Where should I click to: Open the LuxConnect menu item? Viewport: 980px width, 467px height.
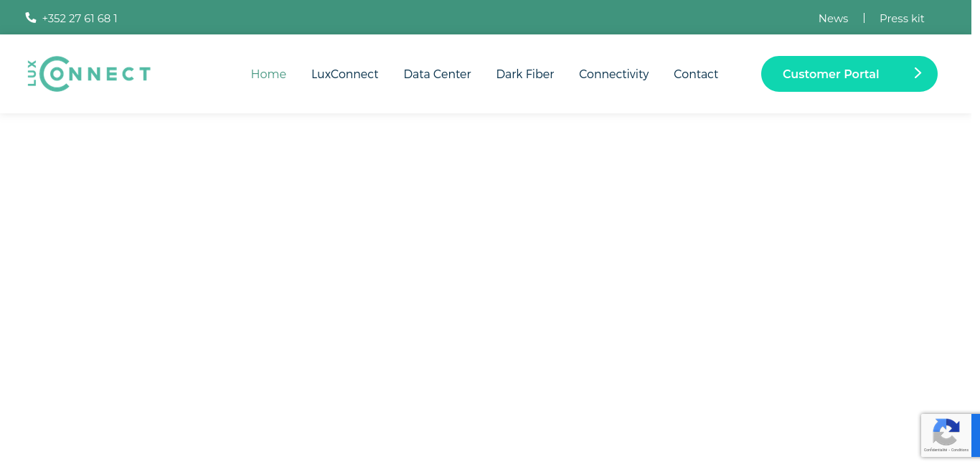pyautogui.click(x=344, y=75)
